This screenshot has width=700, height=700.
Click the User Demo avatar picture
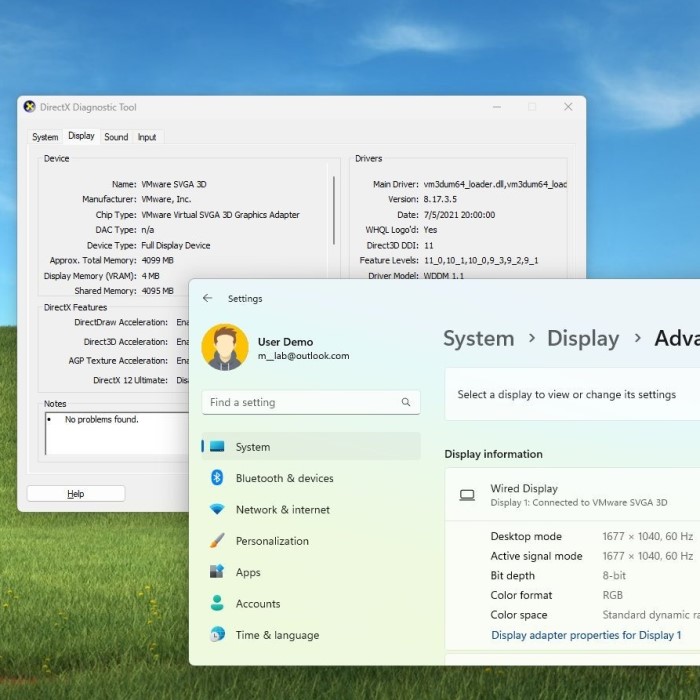225,347
